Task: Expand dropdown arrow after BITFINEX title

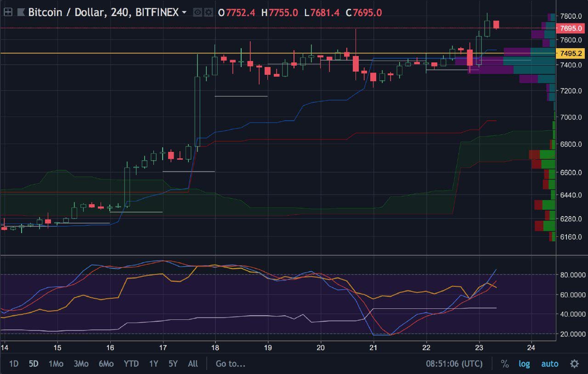Action: pos(184,12)
